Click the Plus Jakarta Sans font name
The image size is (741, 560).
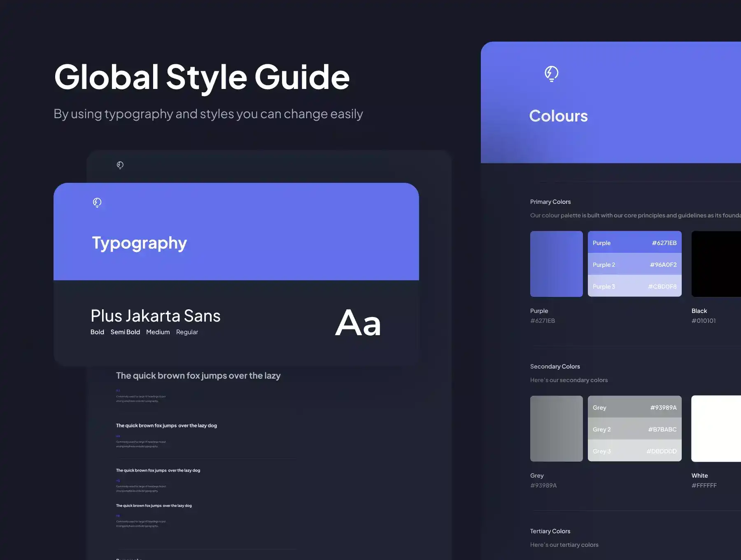pyautogui.click(x=156, y=316)
